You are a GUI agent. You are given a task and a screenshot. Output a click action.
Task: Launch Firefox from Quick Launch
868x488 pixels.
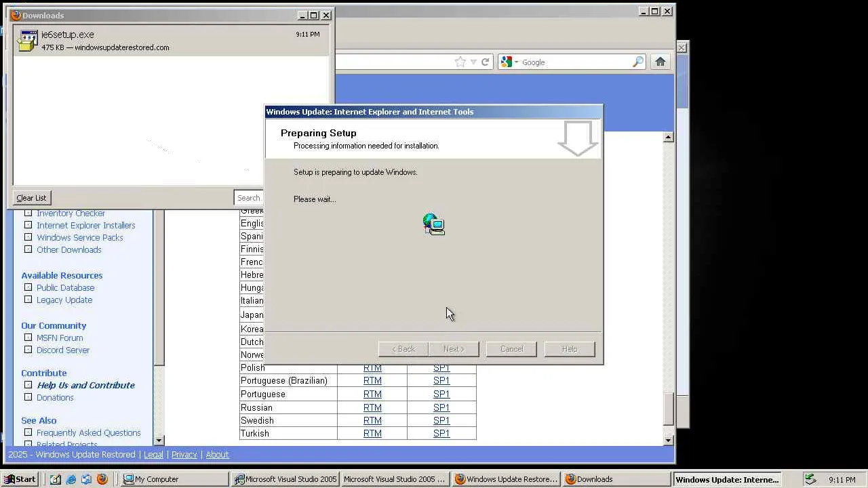[x=102, y=479]
